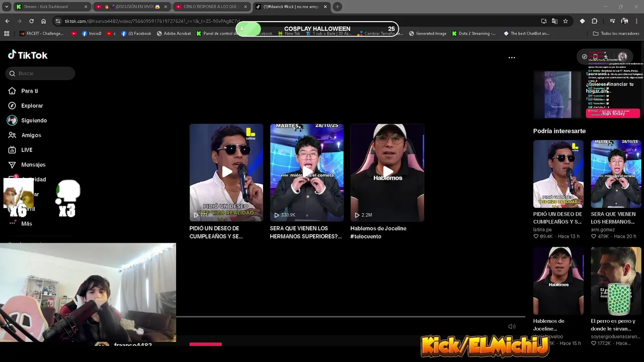Viewport: 644px width, 362px height.
Task: Open Todos los marcadores folder
Action: pos(616,34)
